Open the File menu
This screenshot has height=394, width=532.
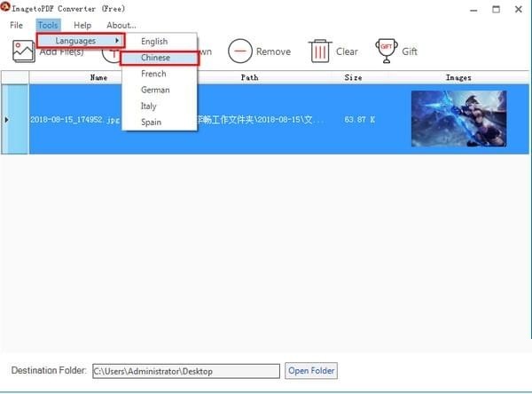pos(16,25)
